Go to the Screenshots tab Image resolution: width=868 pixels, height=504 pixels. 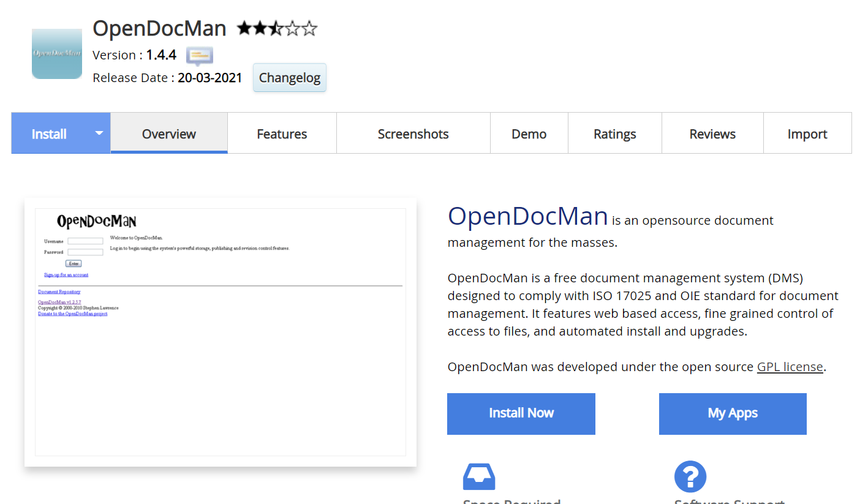(413, 134)
